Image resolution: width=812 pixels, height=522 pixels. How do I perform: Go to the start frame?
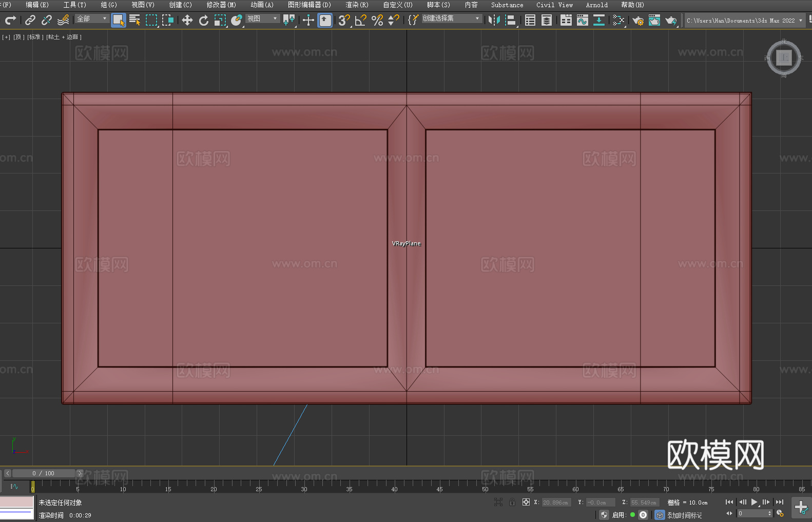pos(729,502)
